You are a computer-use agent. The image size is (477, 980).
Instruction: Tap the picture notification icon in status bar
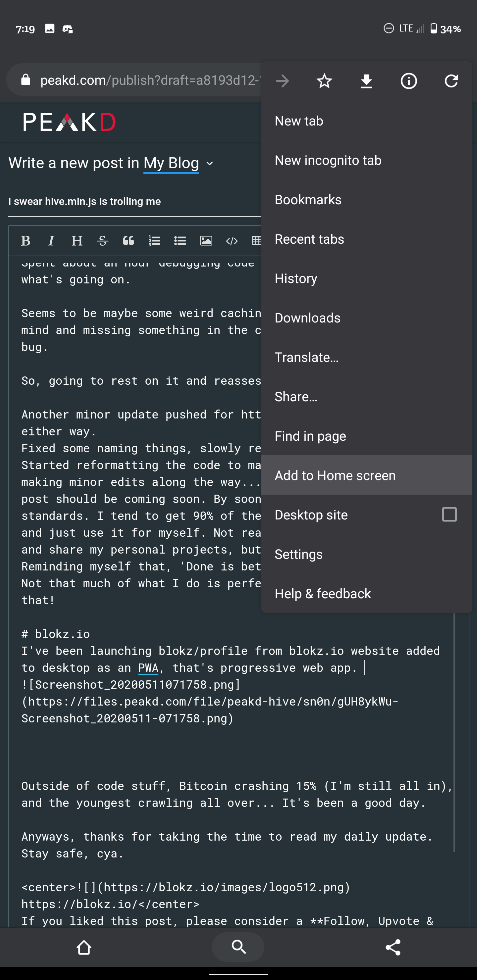(49, 28)
